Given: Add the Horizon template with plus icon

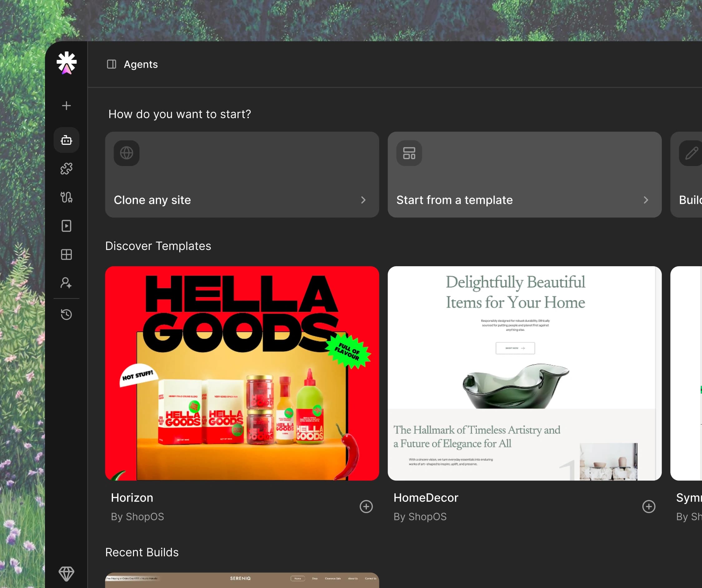Looking at the screenshot, I should (366, 507).
